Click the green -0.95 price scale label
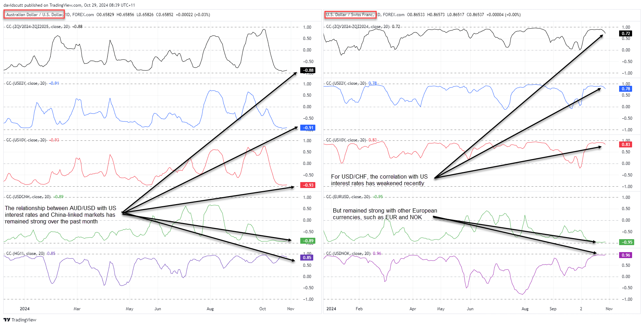This screenshot has height=326, width=644. [626, 242]
